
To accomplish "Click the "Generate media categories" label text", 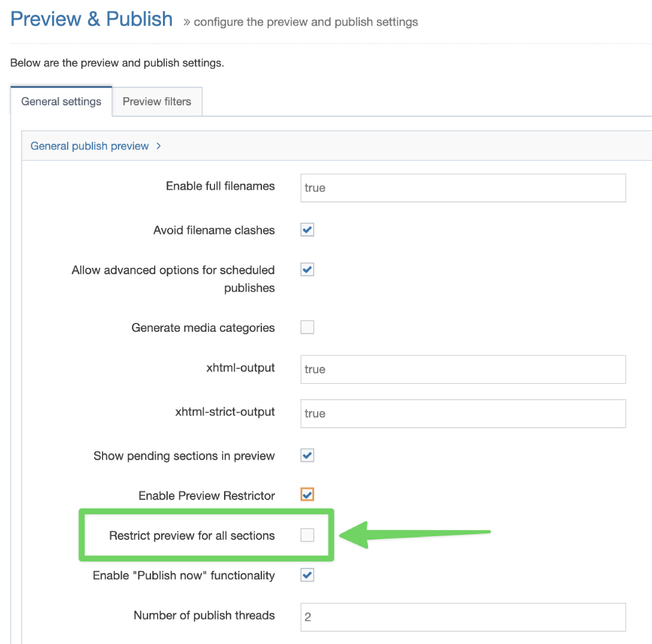I will pos(203,327).
